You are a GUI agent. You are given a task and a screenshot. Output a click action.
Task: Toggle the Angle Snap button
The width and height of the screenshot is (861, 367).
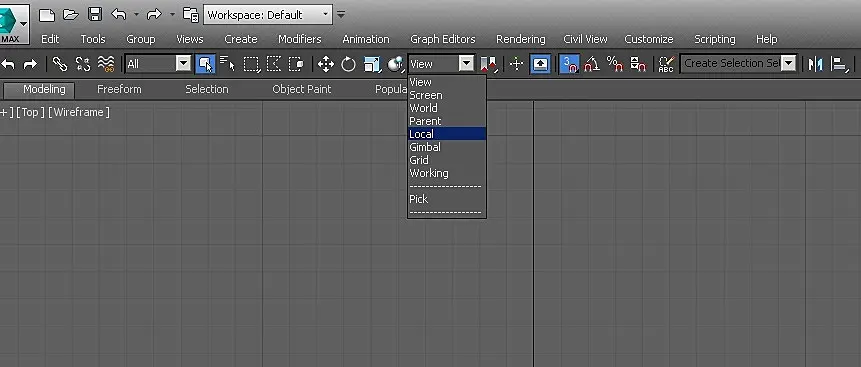point(592,64)
